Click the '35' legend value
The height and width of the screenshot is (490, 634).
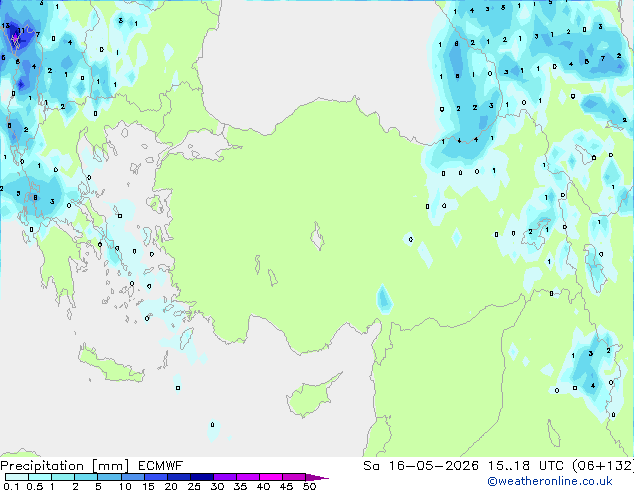click(x=240, y=486)
